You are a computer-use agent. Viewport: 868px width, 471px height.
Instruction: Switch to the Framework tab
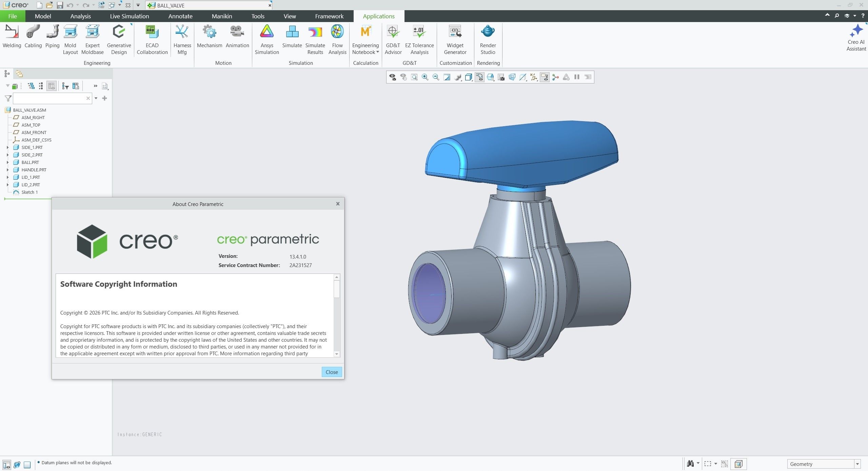point(329,16)
